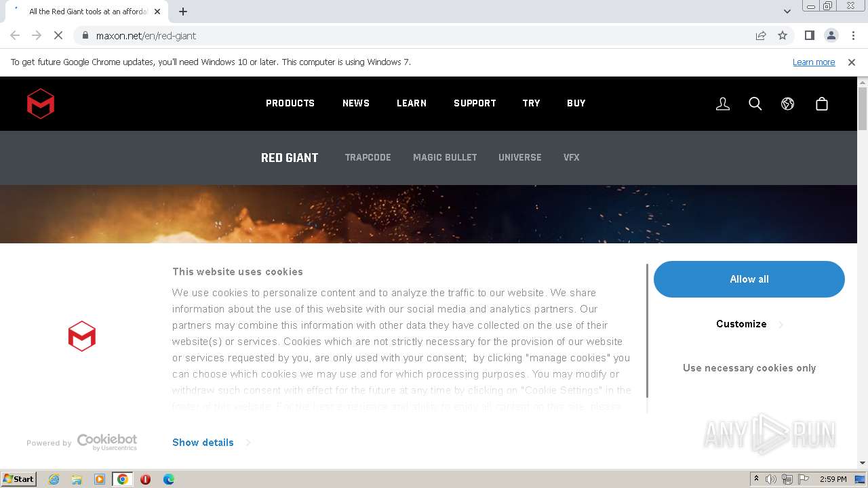Launch Microsoft Edge from taskbar
This screenshot has width=868, height=488.
coord(168,479)
